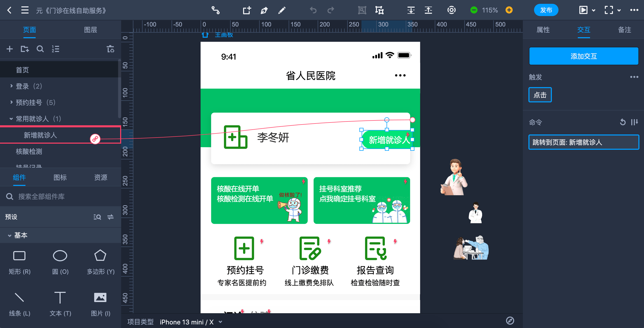Click the undo arrow

click(313, 10)
